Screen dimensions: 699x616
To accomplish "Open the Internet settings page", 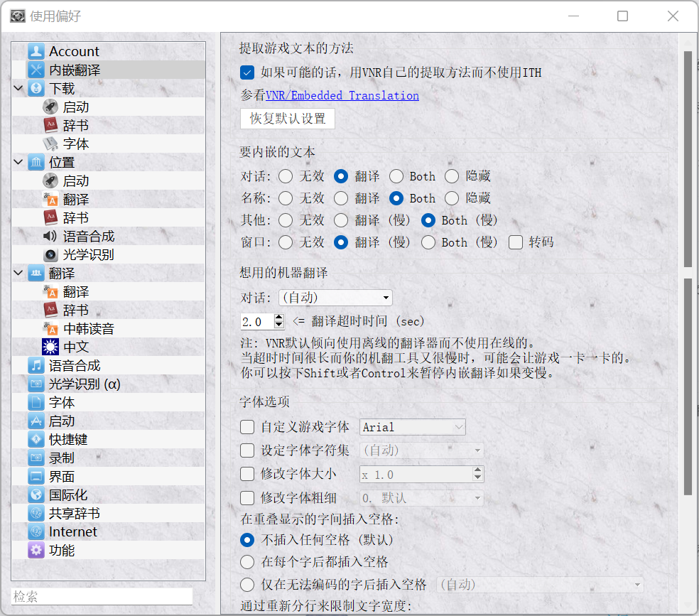I will point(72,532).
